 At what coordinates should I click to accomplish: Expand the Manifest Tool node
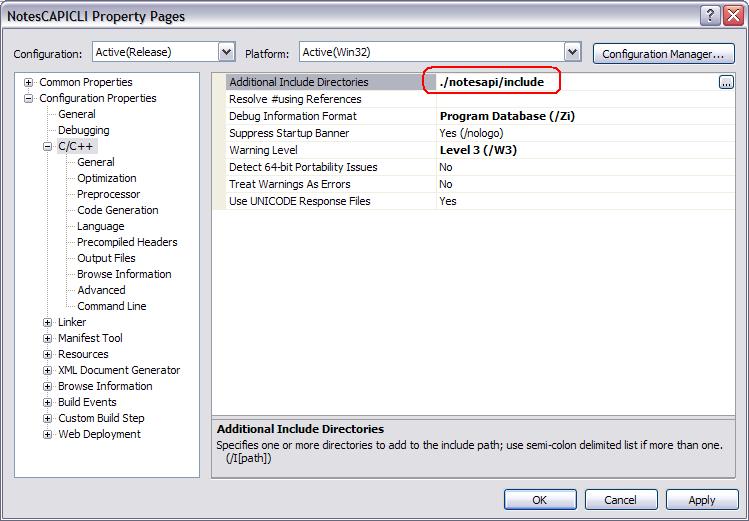(47, 339)
